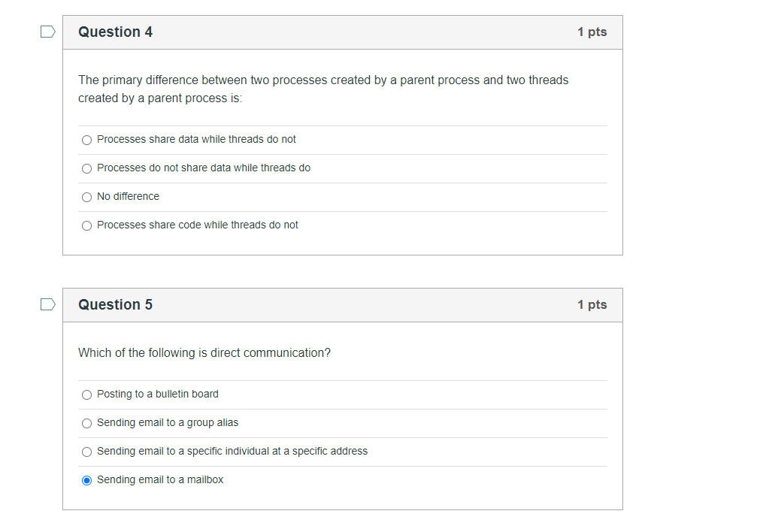Select 'Processes share data while threads do not'

pos(86,140)
